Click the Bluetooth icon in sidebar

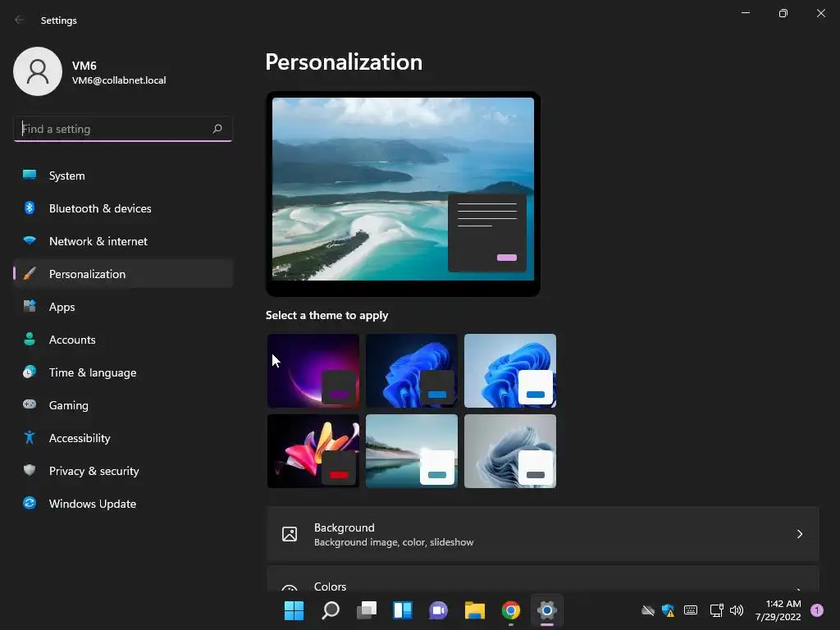[x=30, y=208]
